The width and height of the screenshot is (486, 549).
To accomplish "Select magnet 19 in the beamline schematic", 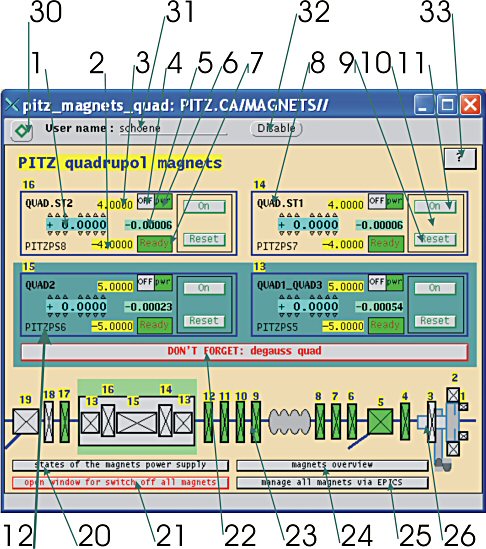I will [x=26, y=421].
